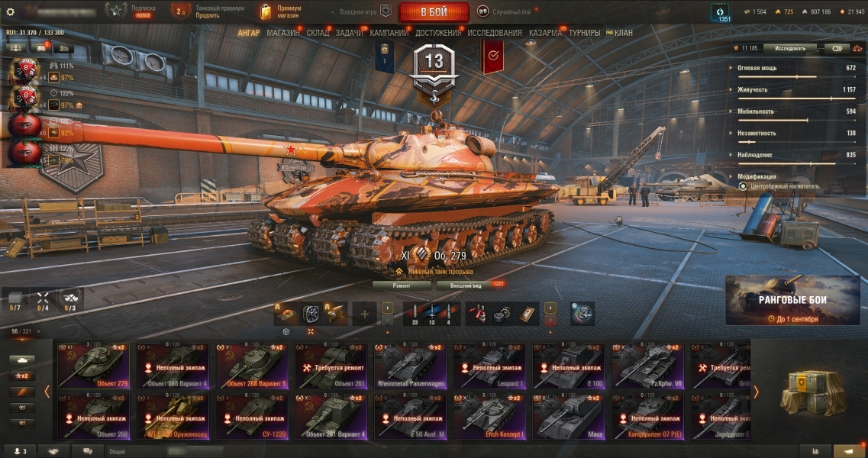Toggle the tank type carousel filter
This screenshot has height=458, width=868.
pyautogui.click(x=22, y=360)
